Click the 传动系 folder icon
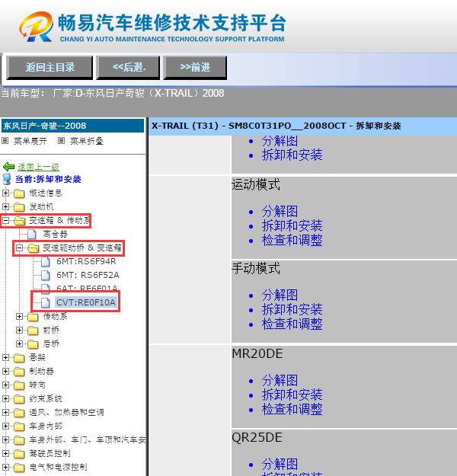Image resolution: width=457 pixels, height=476 pixels. tap(33, 317)
